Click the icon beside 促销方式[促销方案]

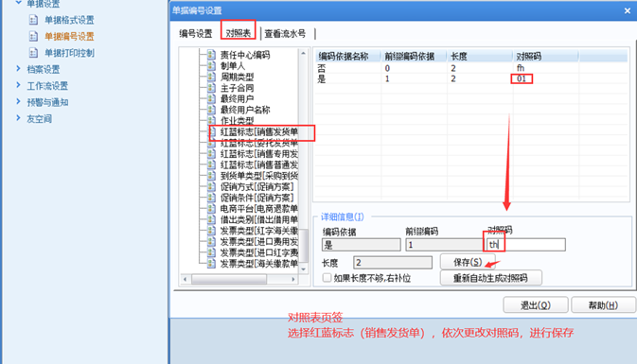211,186
